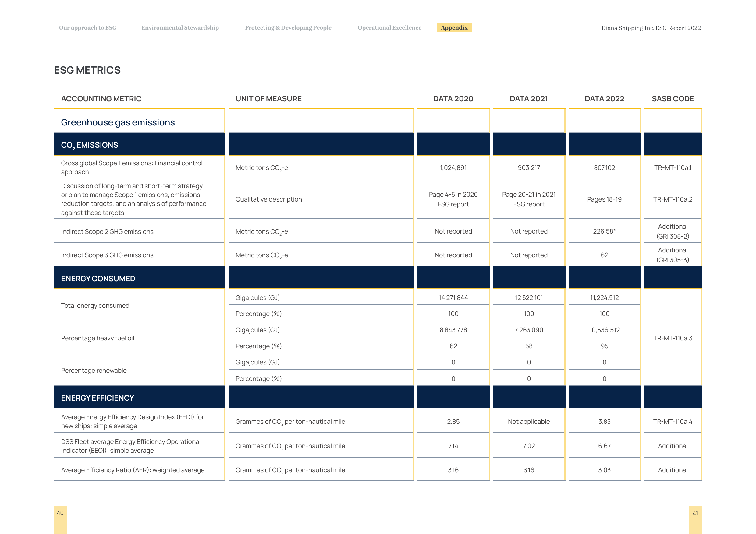
Task: Click page number 41
Action: [x=695, y=513]
